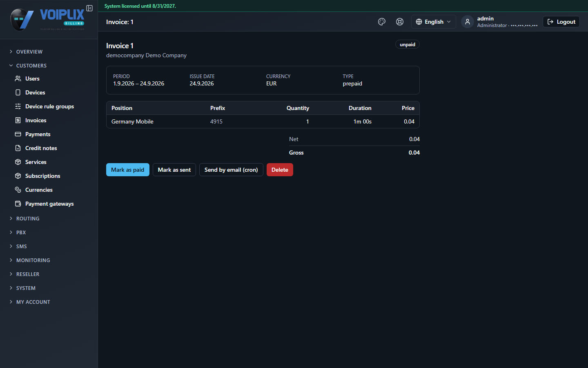Open the Subscriptions menu item
The width and height of the screenshot is (588, 368).
click(x=43, y=176)
